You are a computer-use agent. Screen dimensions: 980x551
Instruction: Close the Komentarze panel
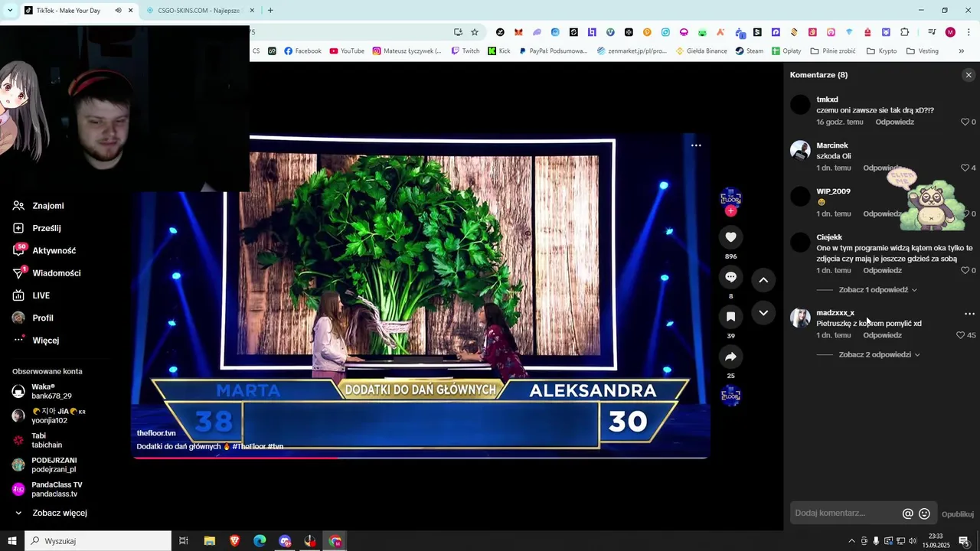click(969, 75)
